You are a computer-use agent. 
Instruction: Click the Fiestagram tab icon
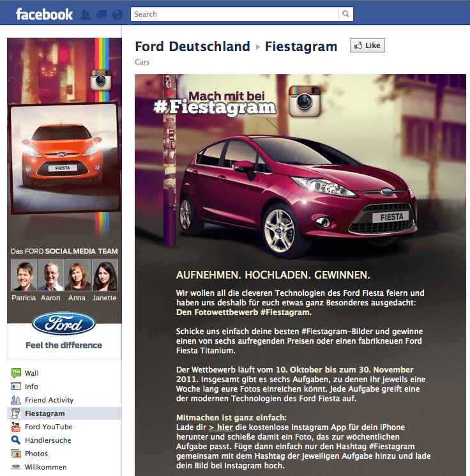(16, 413)
